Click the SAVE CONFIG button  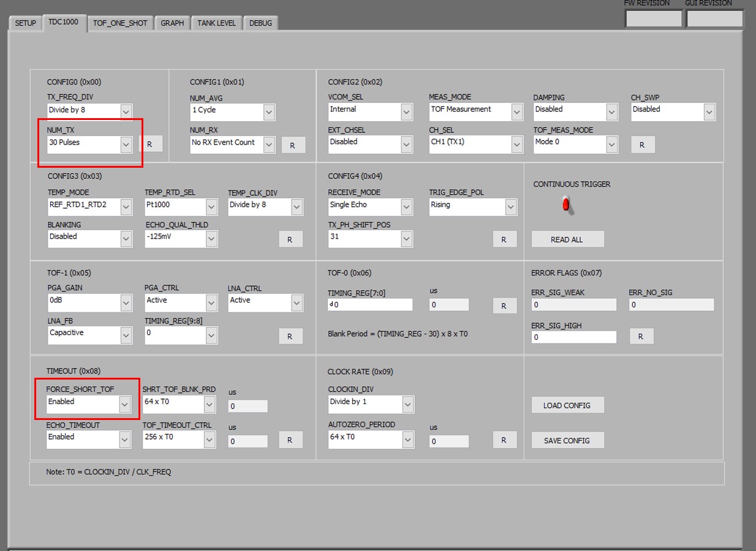(x=567, y=440)
